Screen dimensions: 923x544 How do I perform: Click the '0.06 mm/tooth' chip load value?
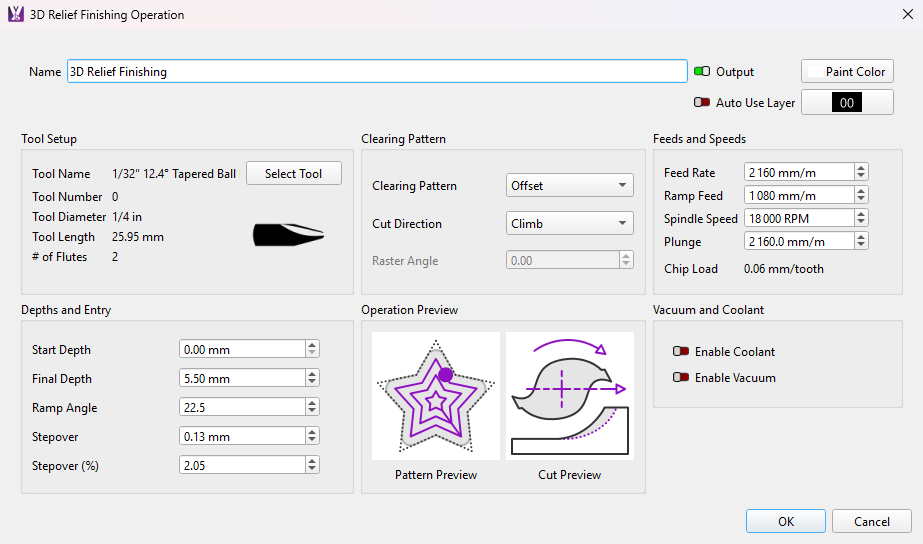[783, 269]
